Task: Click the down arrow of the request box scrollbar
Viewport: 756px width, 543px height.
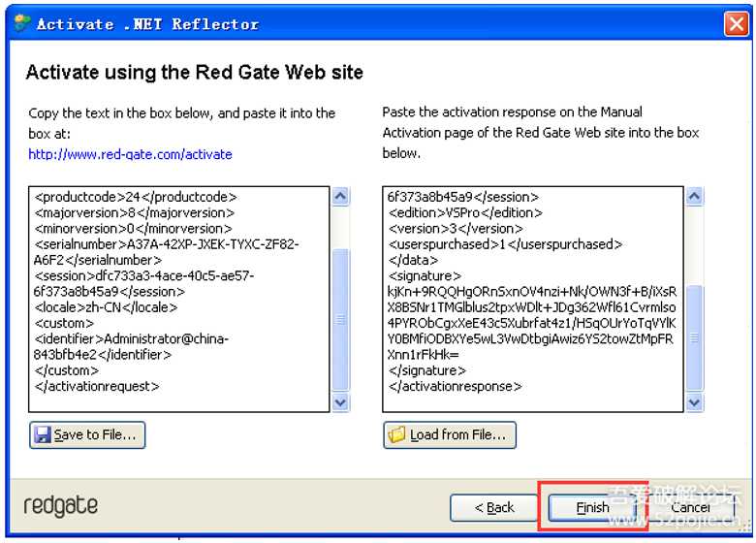Action: 340,402
